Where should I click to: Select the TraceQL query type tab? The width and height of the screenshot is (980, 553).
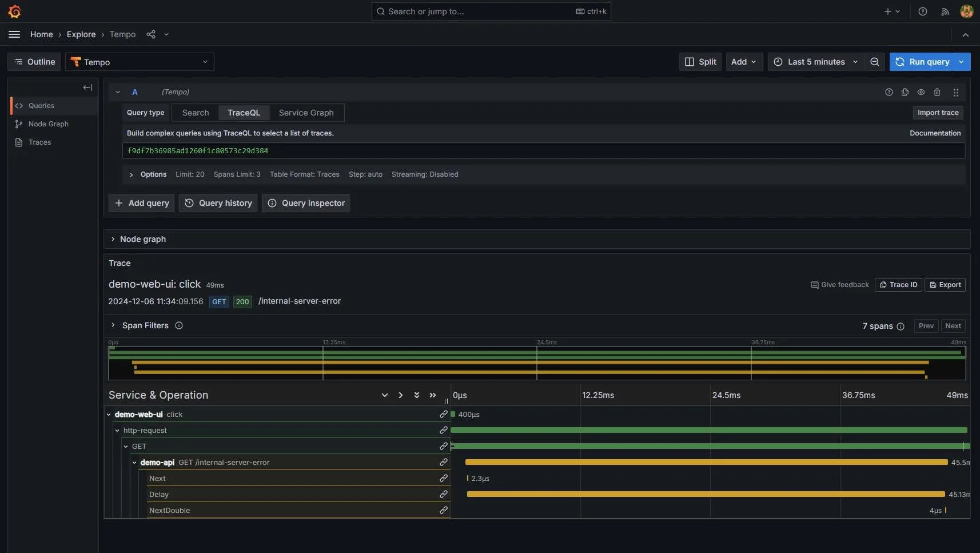click(x=244, y=113)
